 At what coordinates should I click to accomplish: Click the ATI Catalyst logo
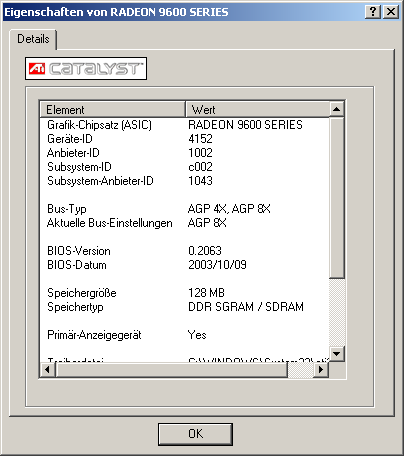click(86, 69)
